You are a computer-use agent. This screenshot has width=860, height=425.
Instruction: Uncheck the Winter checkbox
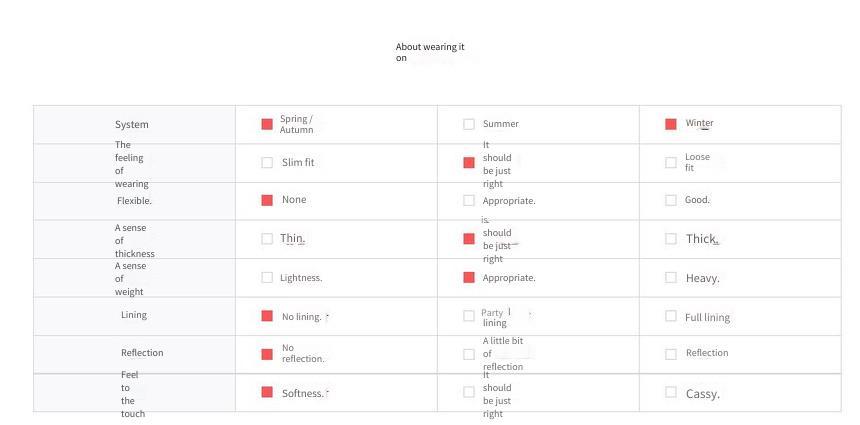pyautogui.click(x=671, y=124)
